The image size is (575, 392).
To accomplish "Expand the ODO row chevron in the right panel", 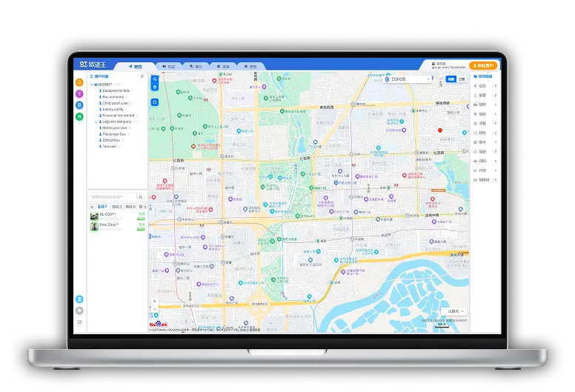I will tap(496, 161).
